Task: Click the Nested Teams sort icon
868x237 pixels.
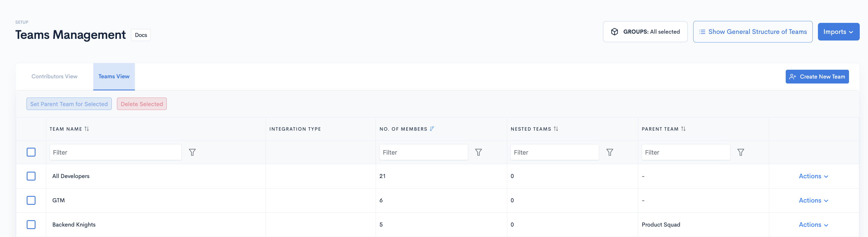Action: tap(556, 129)
